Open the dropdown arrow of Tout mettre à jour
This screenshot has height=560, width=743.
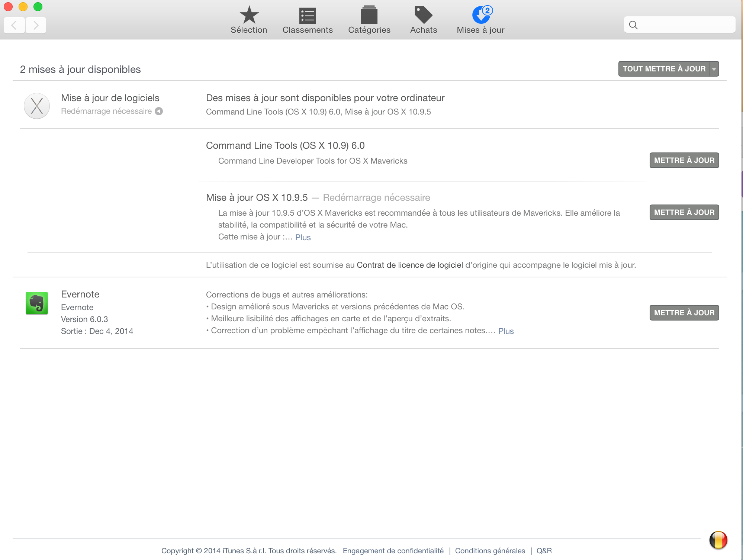pyautogui.click(x=714, y=69)
